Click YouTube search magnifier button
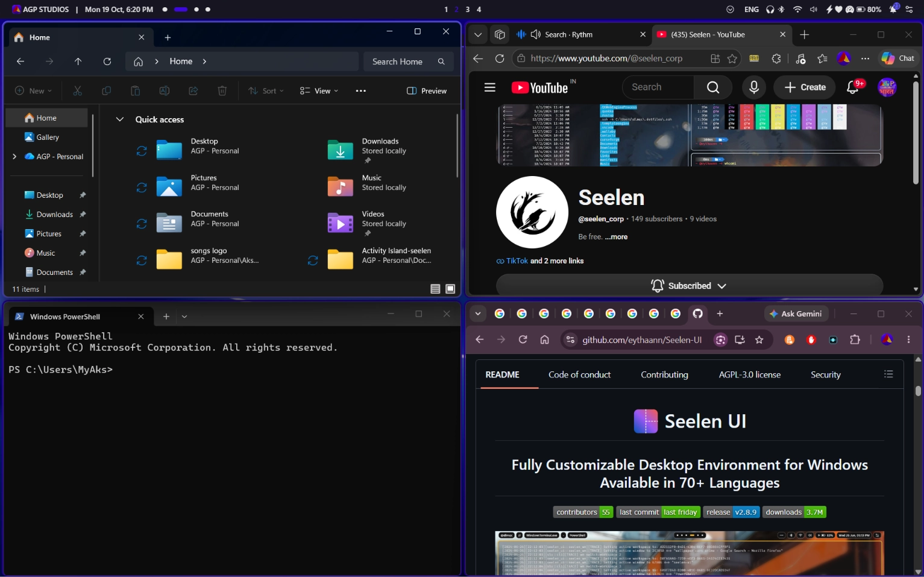 [x=713, y=87]
